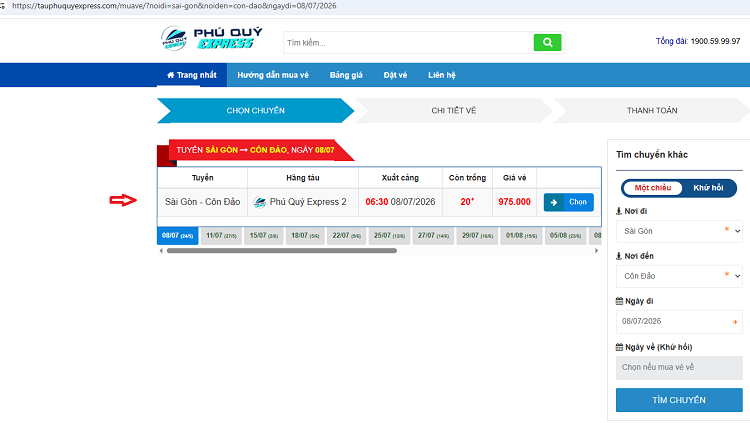The height and width of the screenshot is (423, 750).
Task: Click the Hãng tàu column header
Action: [303, 178]
